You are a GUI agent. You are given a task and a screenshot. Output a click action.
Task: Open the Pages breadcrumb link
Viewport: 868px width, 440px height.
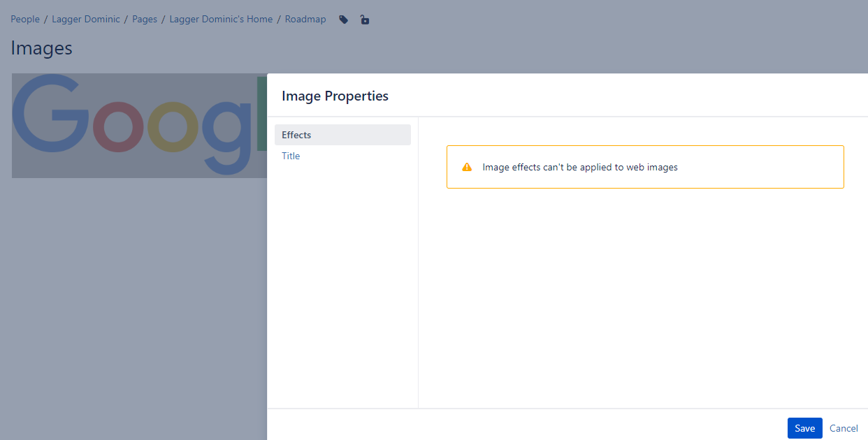[x=145, y=19]
